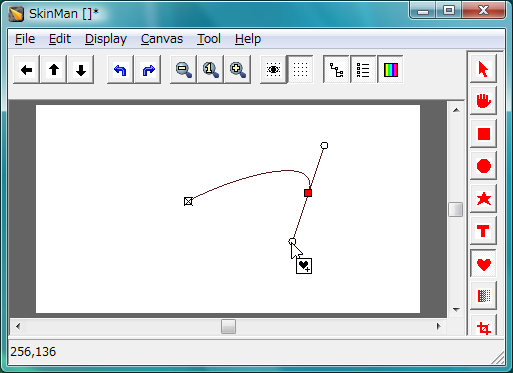Open the Display menu

point(106,39)
